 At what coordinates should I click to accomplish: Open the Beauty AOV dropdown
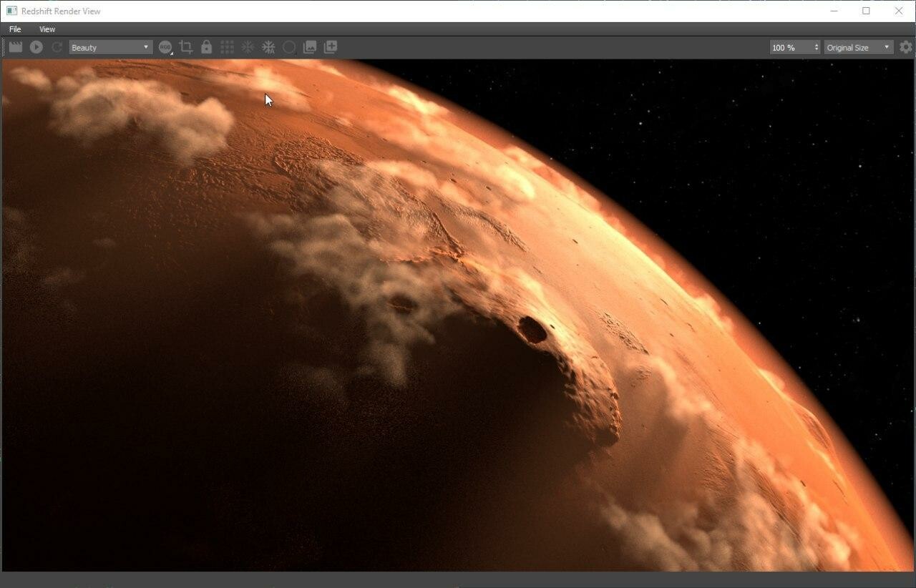109,46
